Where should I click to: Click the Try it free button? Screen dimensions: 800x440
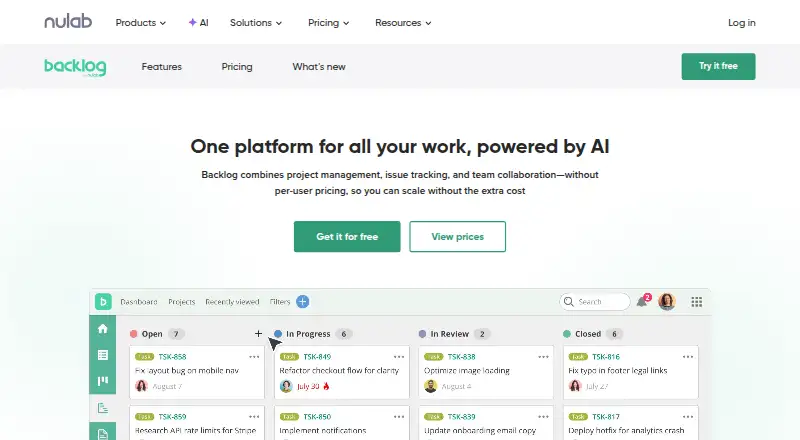718,66
